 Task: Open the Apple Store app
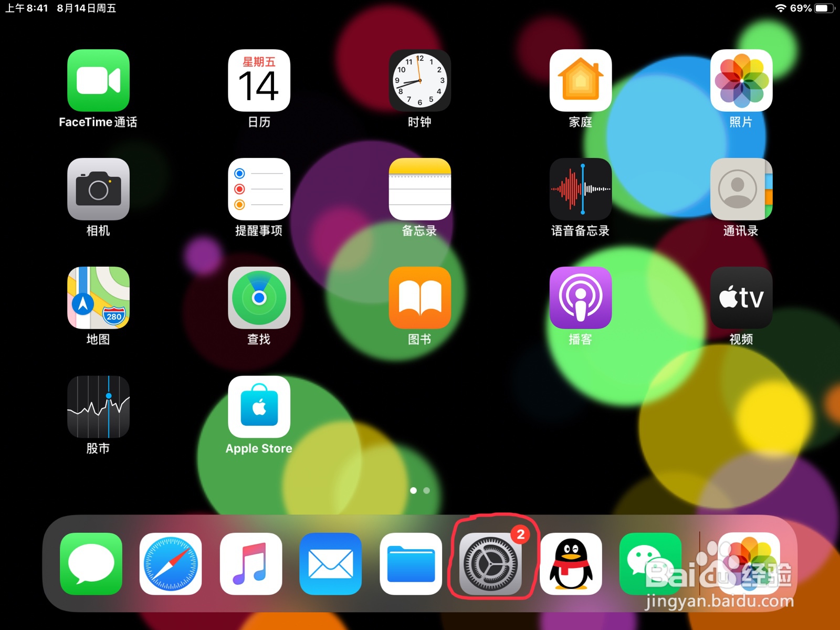click(x=259, y=407)
